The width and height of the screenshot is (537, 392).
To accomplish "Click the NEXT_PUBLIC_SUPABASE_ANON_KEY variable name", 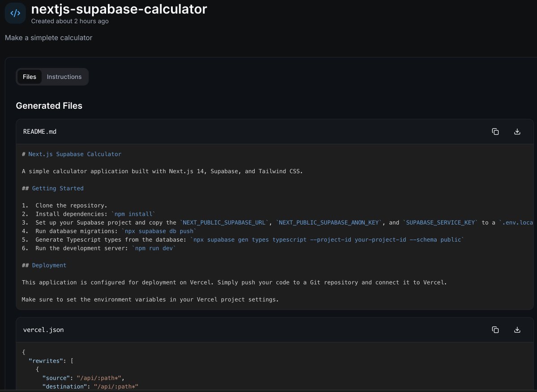I will tap(329, 222).
